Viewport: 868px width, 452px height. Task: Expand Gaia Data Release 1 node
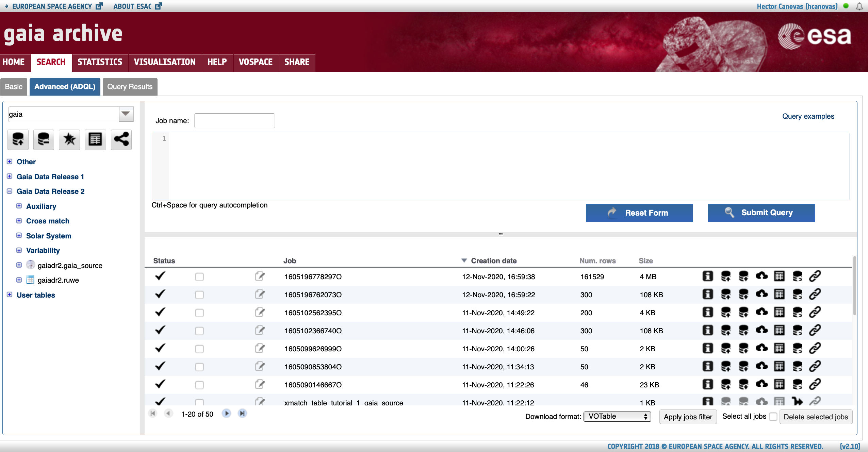tap(10, 176)
